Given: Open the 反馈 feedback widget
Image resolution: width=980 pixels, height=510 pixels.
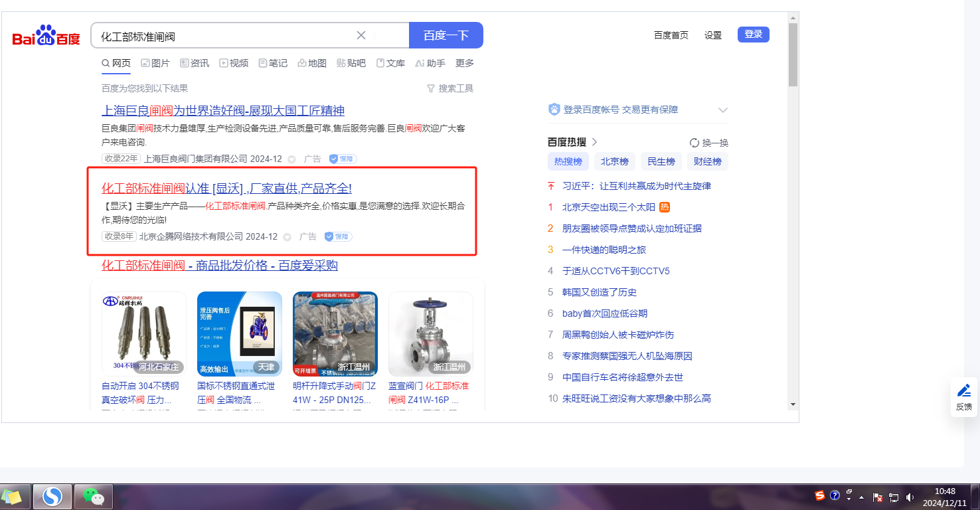Looking at the screenshot, I should [963, 397].
